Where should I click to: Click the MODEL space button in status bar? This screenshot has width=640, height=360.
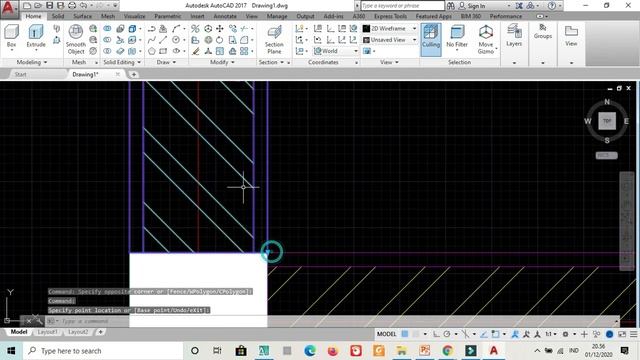click(386, 334)
